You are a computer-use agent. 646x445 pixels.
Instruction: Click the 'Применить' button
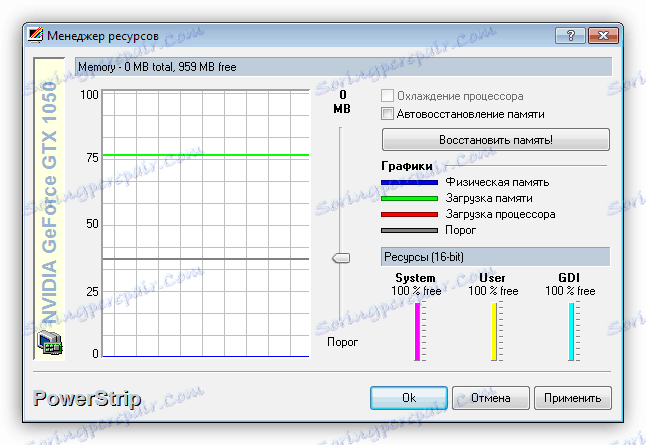coord(573,398)
